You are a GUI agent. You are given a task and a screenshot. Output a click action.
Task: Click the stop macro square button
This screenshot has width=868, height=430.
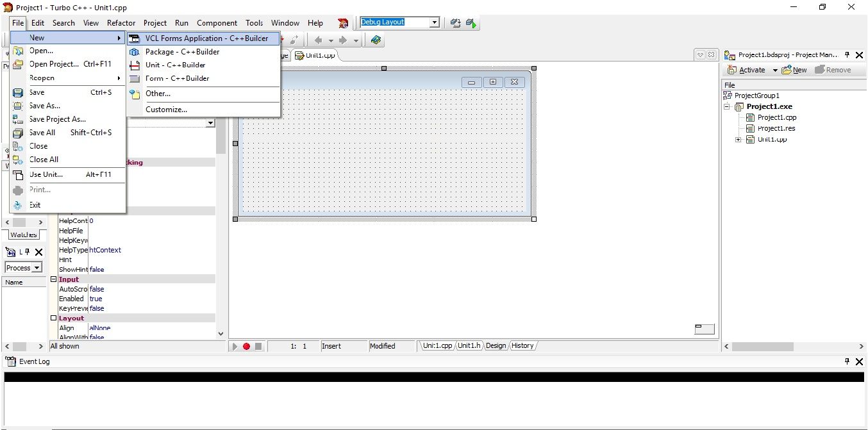(258, 346)
